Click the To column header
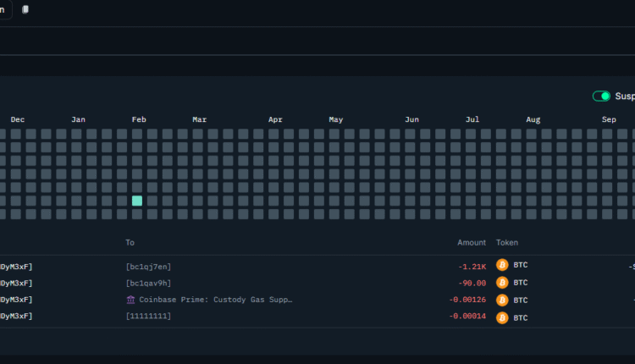The image size is (635, 364). click(x=130, y=243)
